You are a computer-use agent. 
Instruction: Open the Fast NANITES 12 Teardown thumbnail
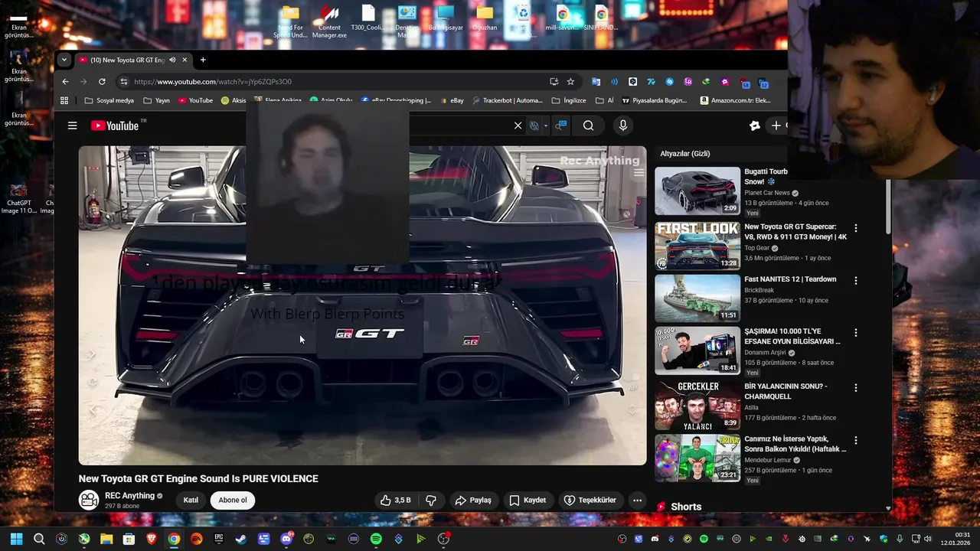point(697,298)
